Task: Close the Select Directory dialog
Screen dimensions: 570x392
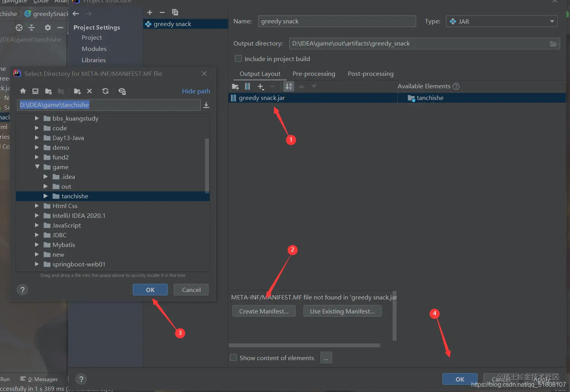Action: click(x=204, y=73)
